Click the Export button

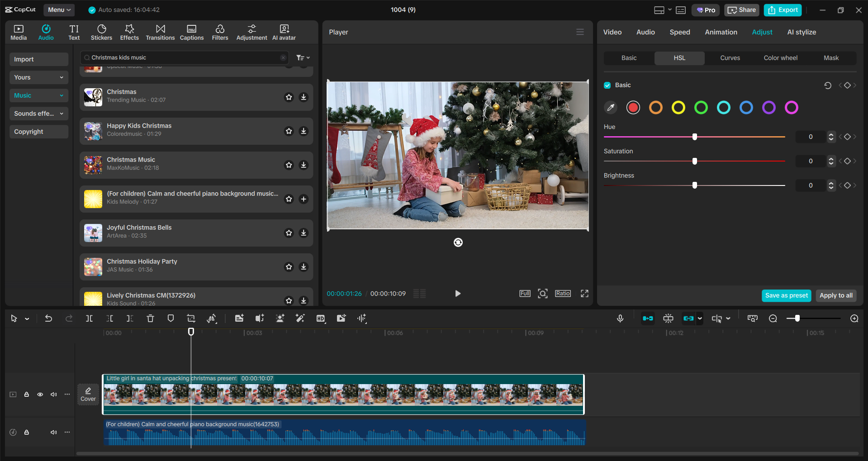(x=782, y=10)
